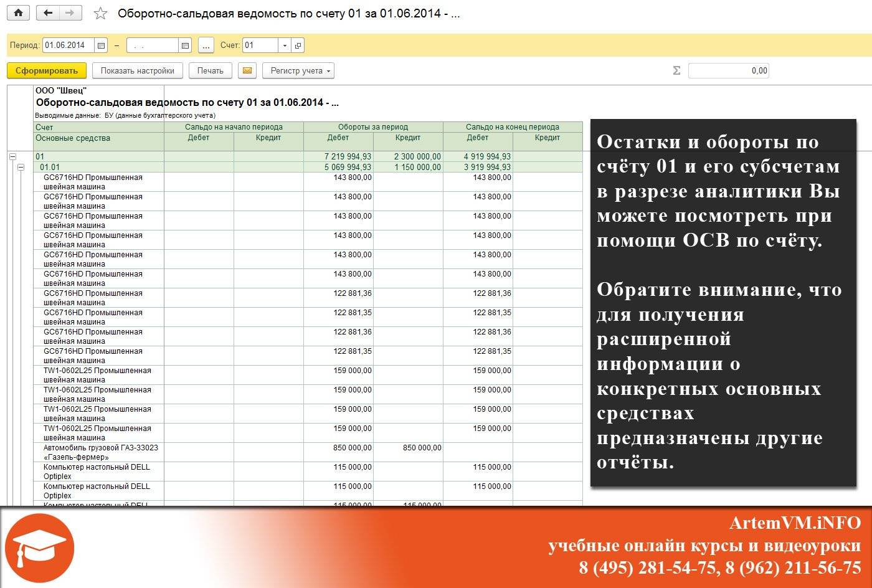Image resolution: width=872 pixels, height=588 pixels.
Task: Select the 01.01 subaccount row
Action: (308, 167)
